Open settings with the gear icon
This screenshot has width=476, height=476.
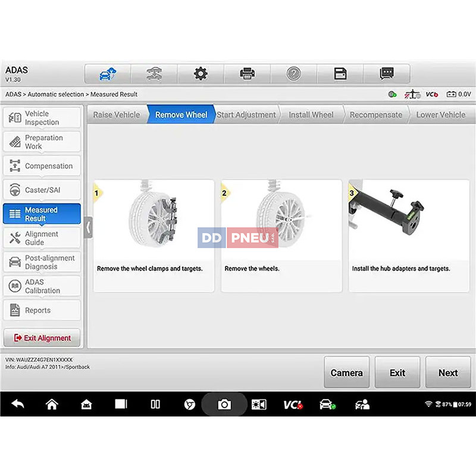(x=201, y=74)
